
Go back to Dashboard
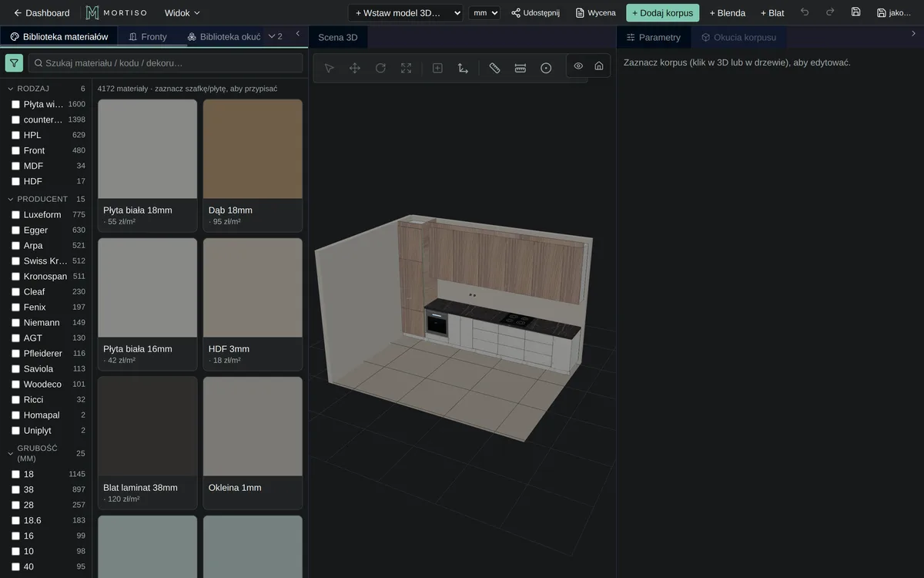click(x=42, y=12)
